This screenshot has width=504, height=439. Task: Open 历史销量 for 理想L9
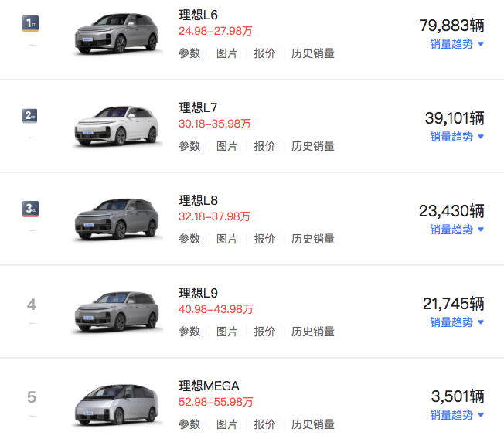pos(313,332)
